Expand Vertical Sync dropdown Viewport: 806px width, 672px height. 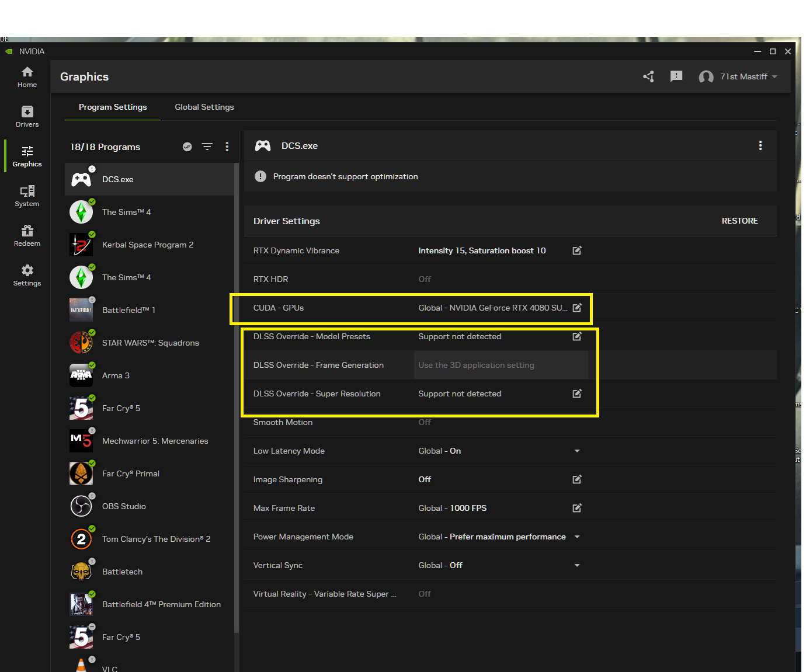coord(577,565)
